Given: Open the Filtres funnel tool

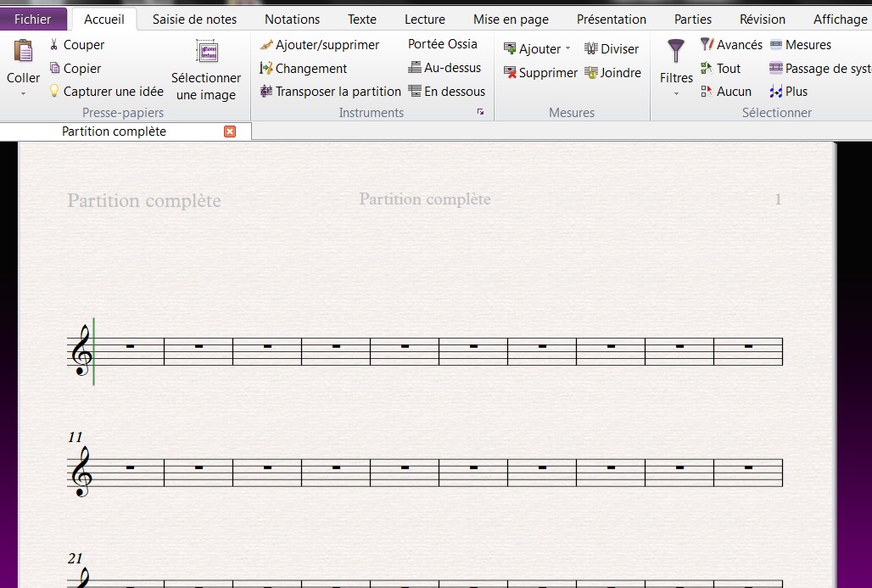Looking at the screenshot, I should (675, 53).
